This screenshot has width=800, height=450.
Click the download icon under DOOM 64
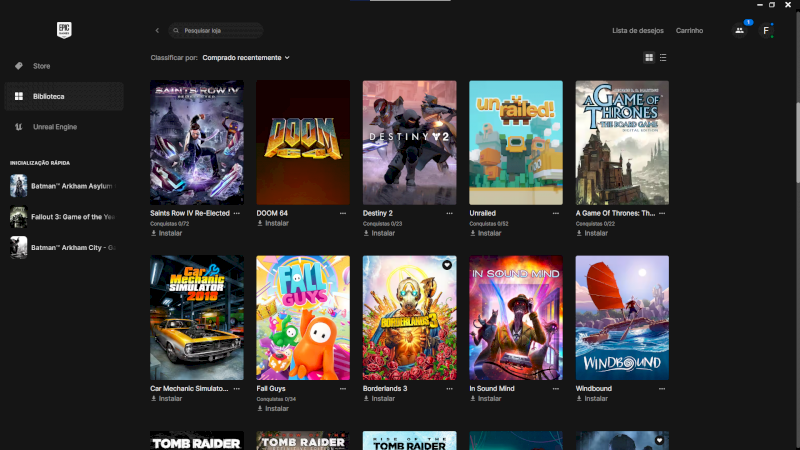pos(260,223)
